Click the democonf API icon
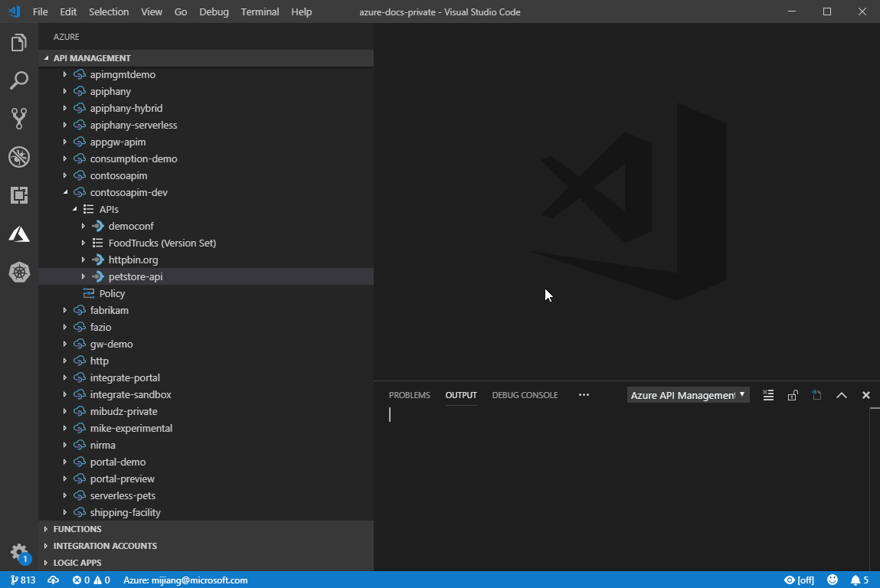Image resolution: width=880 pixels, height=588 pixels. pyautogui.click(x=98, y=226)
